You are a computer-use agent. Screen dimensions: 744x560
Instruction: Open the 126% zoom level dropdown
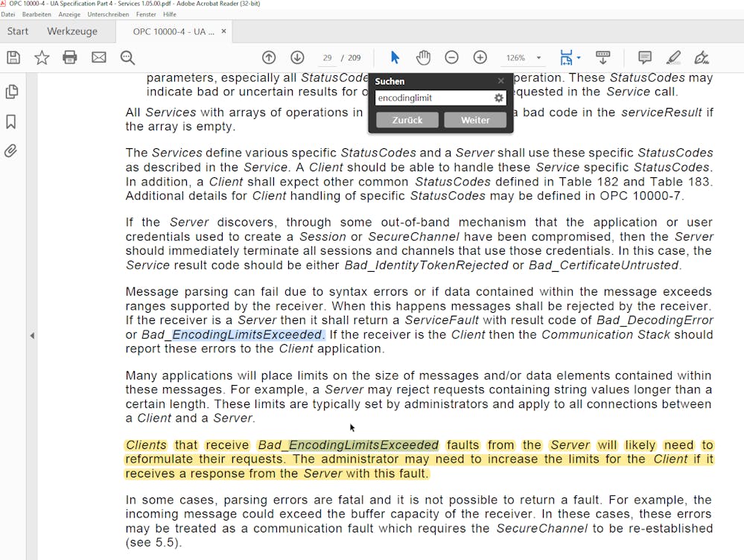click(x=538, y=58)
